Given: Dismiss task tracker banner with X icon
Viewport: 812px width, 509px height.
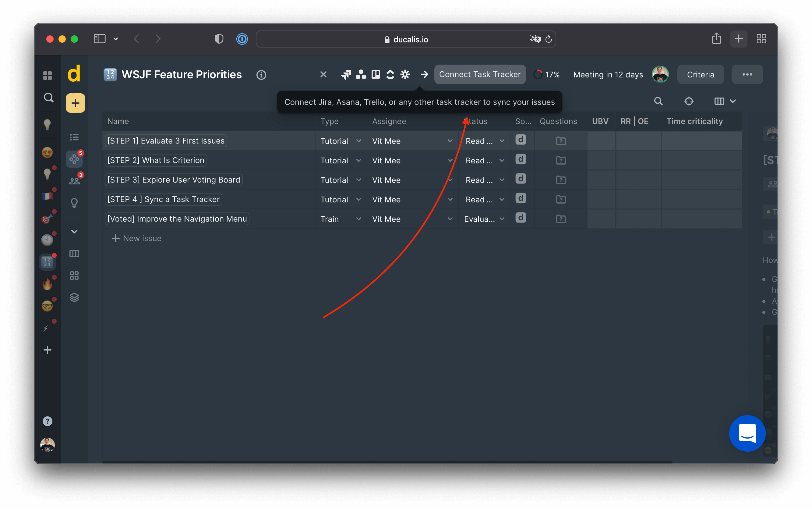Looking at the screenshot, I should [x=323, y=74].
